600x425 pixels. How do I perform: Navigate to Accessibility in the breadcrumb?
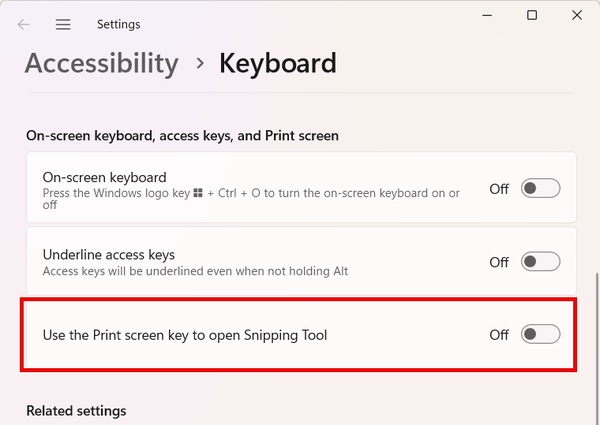[101, 64]
